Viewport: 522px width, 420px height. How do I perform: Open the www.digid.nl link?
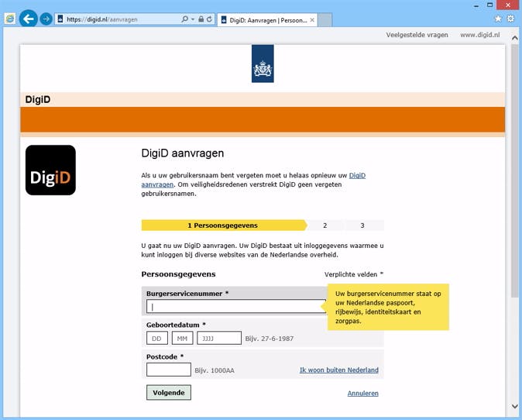479,35
